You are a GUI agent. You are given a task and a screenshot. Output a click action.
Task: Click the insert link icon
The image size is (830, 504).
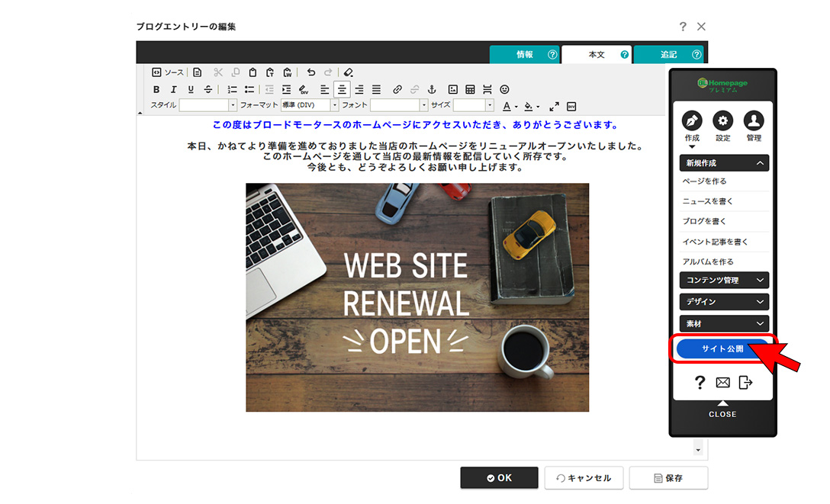(397, 89)
